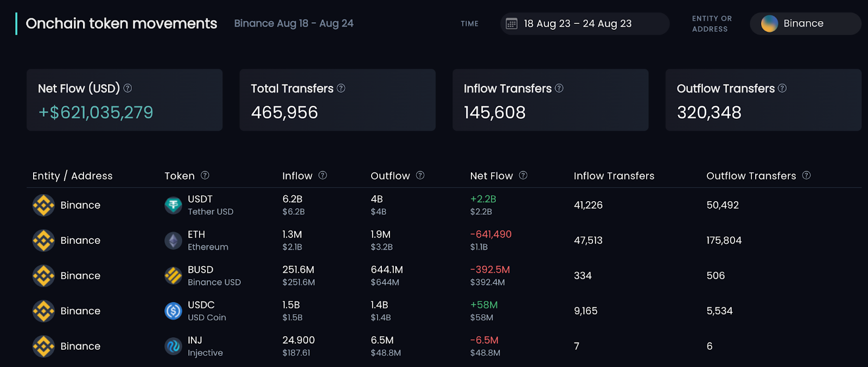Click the -641,490 net flow for ETH
The width and height of the screenshot is (868, 367).
pyautogui.click(x=491, y=234)
